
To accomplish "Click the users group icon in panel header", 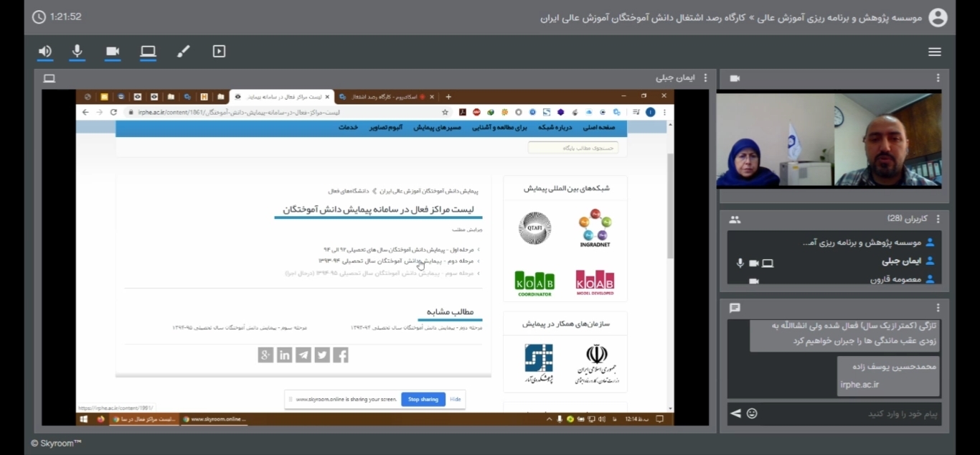I will pyautogui.click(x=735, y=219).
